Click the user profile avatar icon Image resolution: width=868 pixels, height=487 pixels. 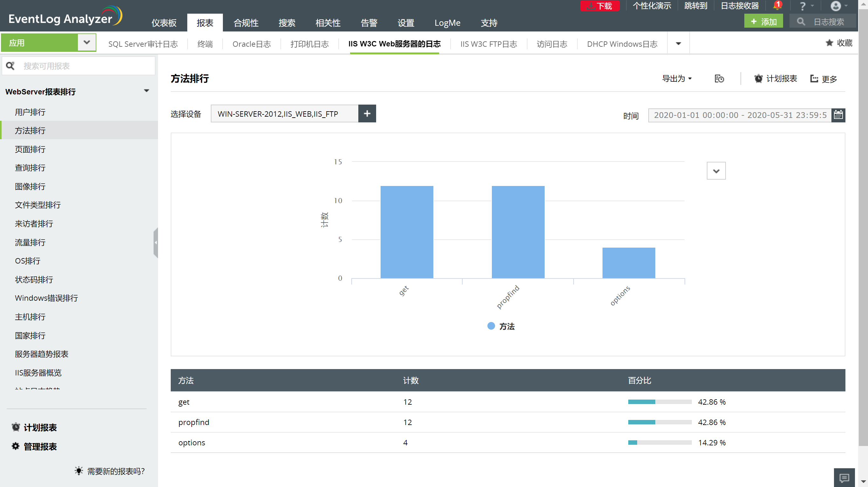tap(835, 6)
